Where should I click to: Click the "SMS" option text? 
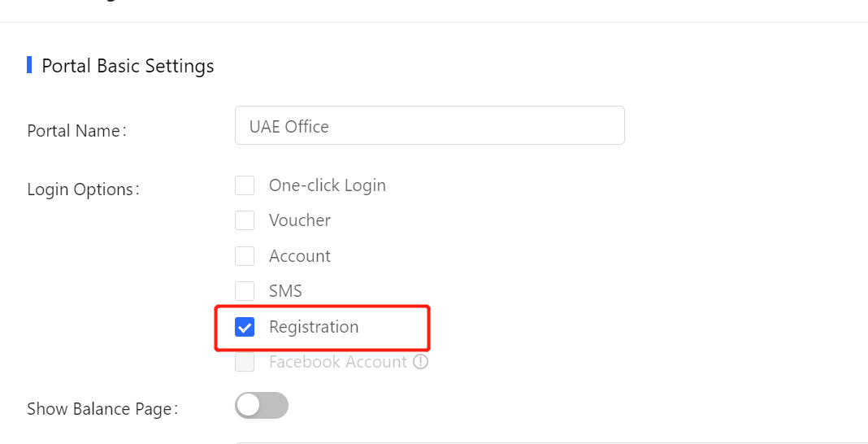point(285,290)
